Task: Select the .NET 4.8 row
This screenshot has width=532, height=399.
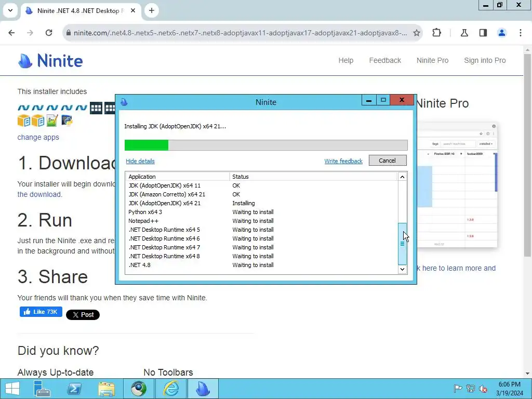Action: pyautogui.click(x=262, y=265)
